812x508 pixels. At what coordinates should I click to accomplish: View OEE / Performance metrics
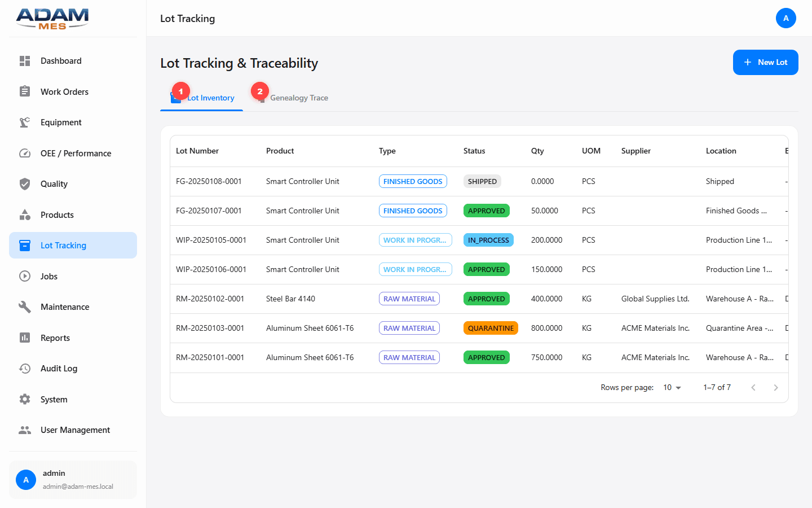[76, 153]
